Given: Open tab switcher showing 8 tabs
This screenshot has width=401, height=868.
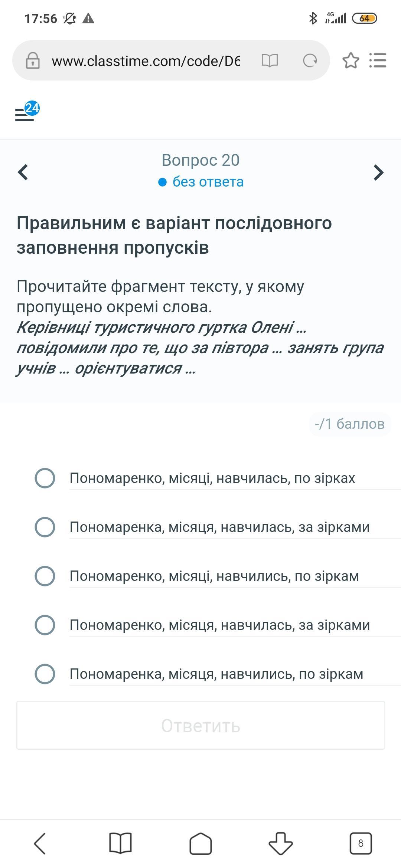Looking at the screenshot, I should (x=361, y=843).
